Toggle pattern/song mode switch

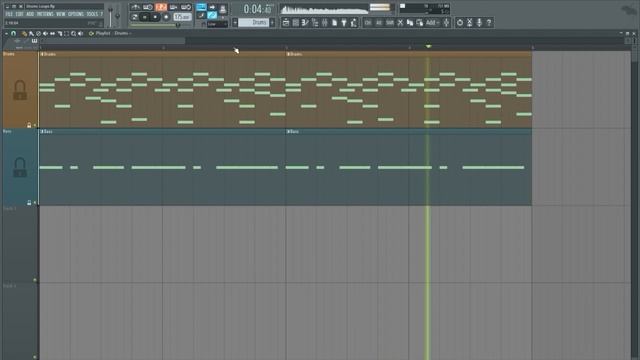[x=135, y=17]
